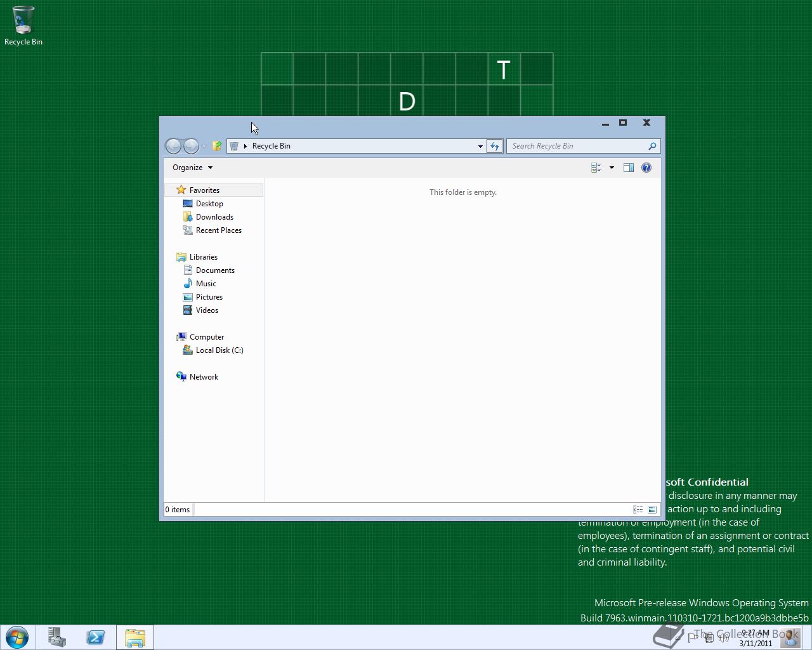Click the Up folder icon beside address bar
The image size is (812, 650).
(x=217, y=146)
